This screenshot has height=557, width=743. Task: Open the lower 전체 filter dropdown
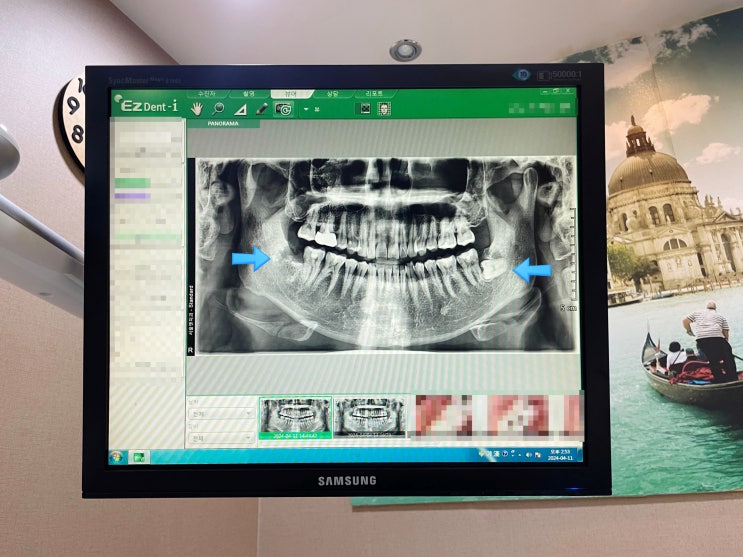(x=221, y=438)
